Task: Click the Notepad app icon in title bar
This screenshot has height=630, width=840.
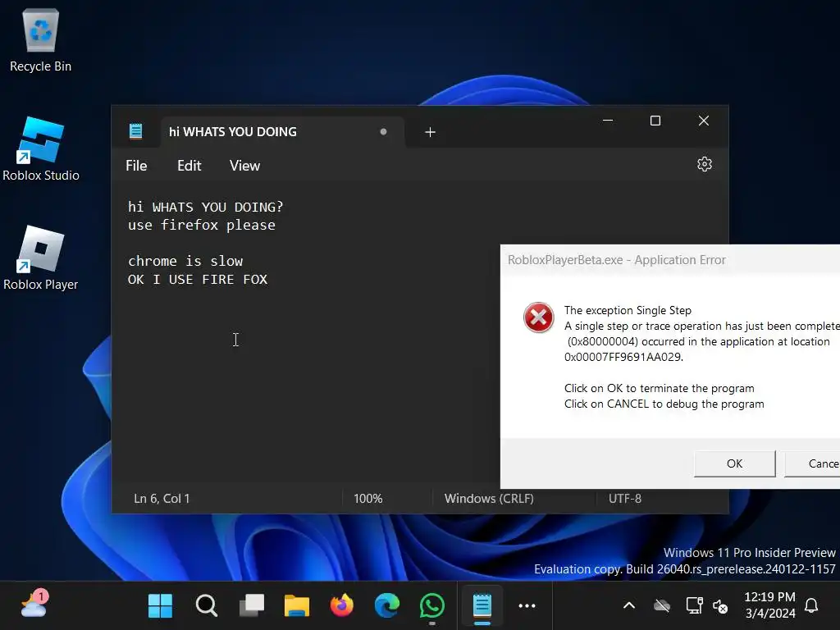Action: click(x=135, y=131)
